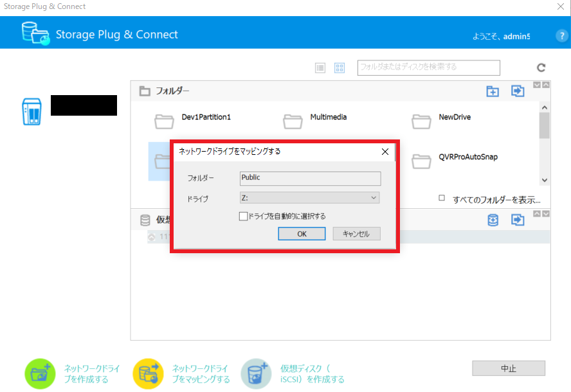Open the drive letter Z: dropdown
The height and width of the screenshot is (392, 571).
(x=309, y=198)
